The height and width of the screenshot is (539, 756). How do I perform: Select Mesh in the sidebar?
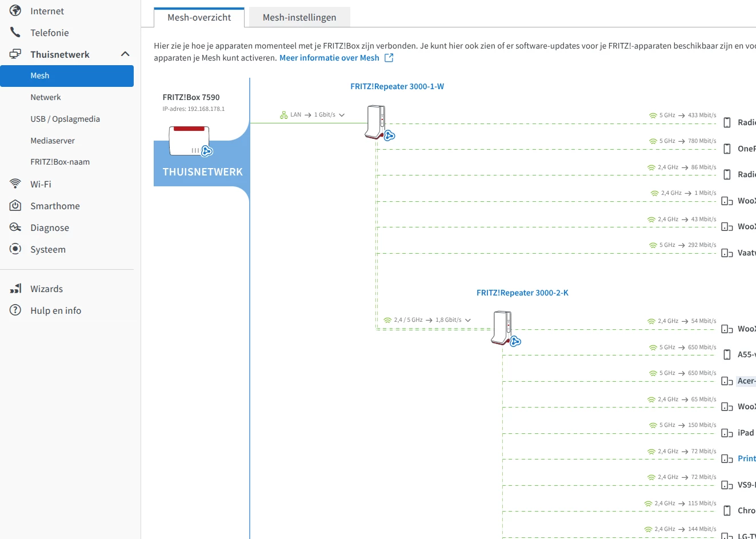click(67, 75)
